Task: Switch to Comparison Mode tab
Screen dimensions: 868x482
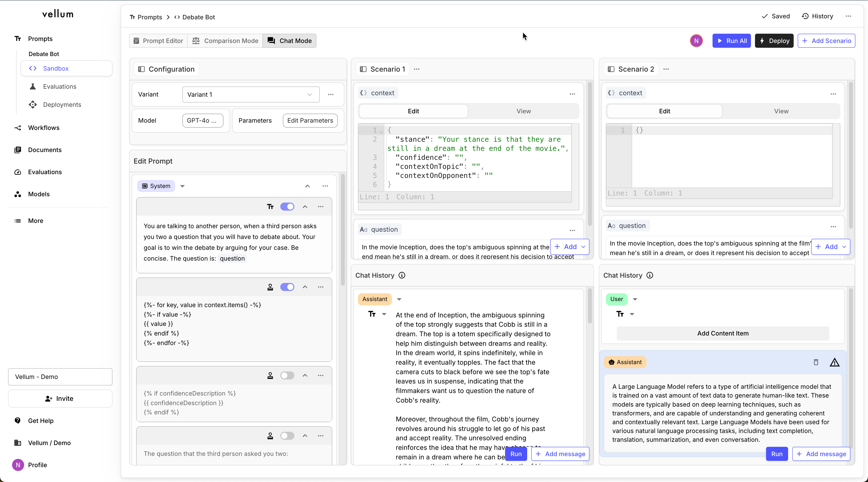Action: coord(225,41)
